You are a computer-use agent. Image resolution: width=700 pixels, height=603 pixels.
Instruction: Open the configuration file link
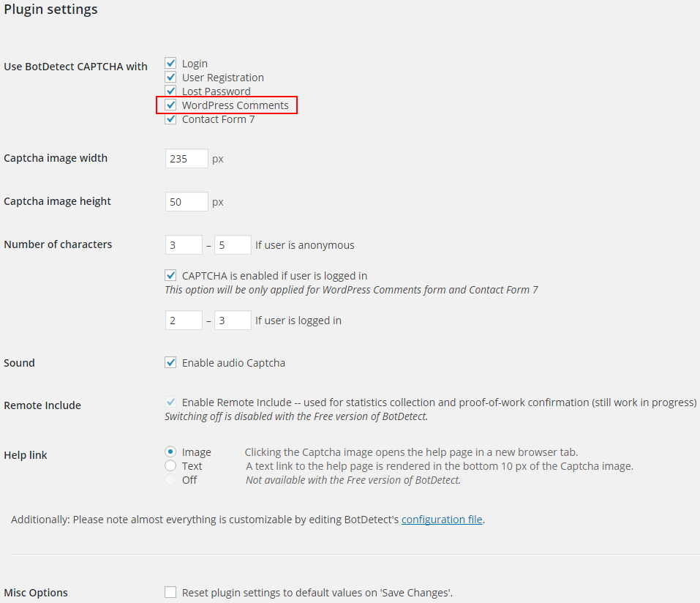click(x=442, y=520)
